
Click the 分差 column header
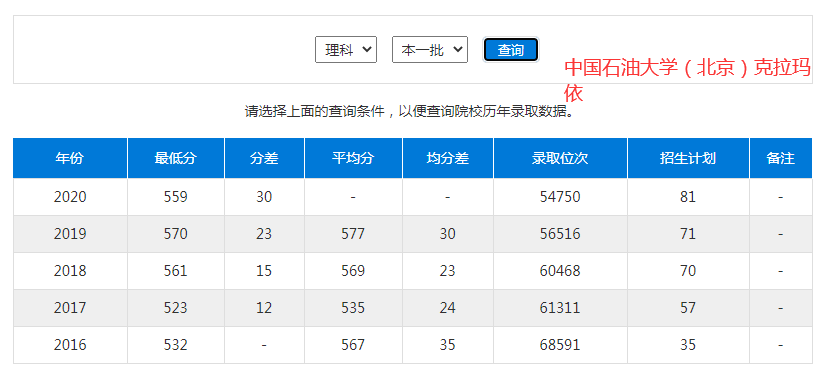coord(264,158)
